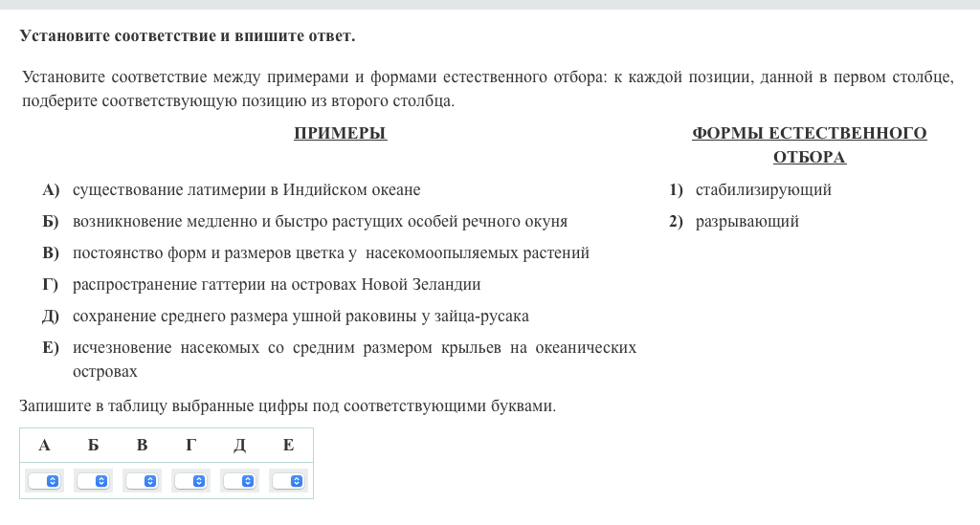Image resolution: width=980 pixels, height=525 pixels.
Task: Click option 1 'стабилизирующий'
Action: coord(763,190)
